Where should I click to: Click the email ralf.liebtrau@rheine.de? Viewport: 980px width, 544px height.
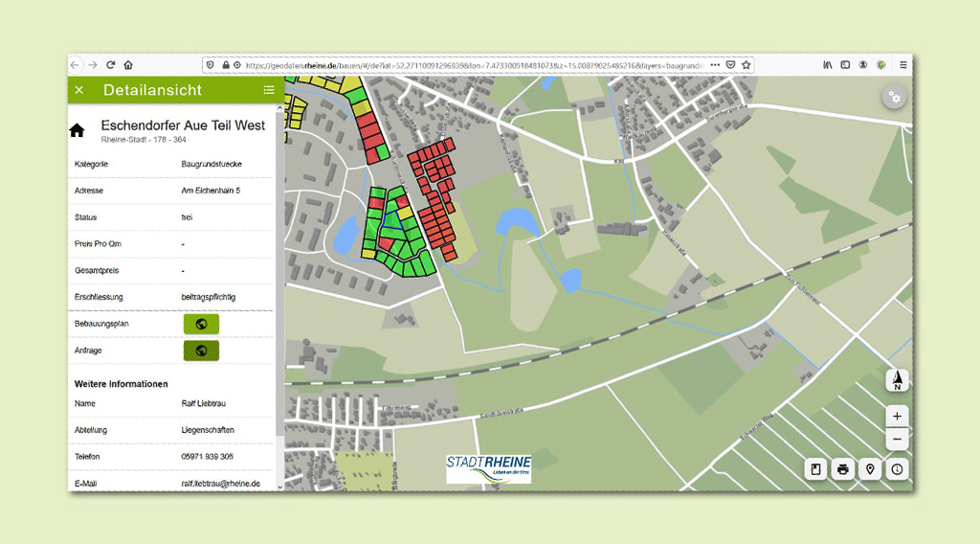pos(221,484)
